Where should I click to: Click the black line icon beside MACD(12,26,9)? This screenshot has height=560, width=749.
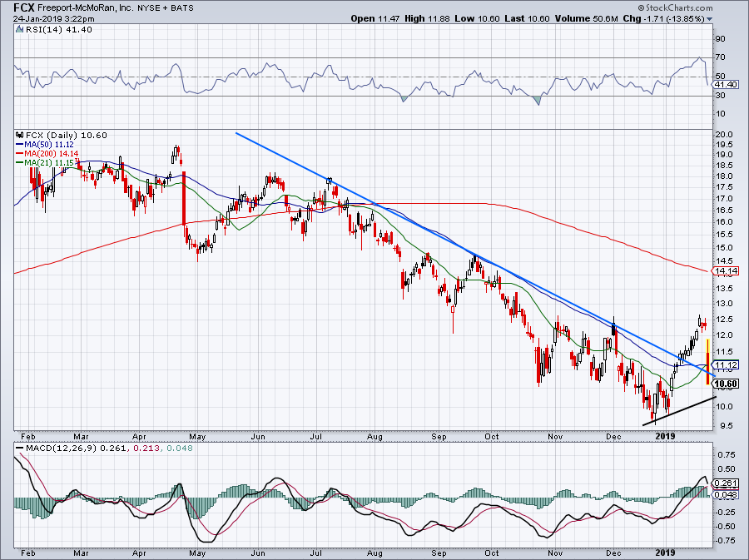[x=20, y=448]
